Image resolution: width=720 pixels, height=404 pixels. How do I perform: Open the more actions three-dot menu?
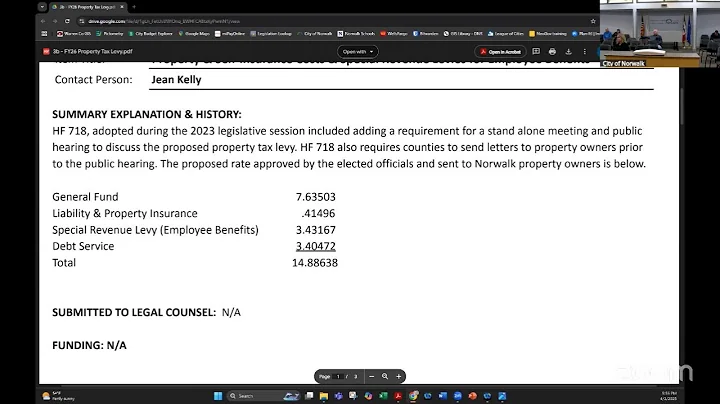(x=585, y=51)
